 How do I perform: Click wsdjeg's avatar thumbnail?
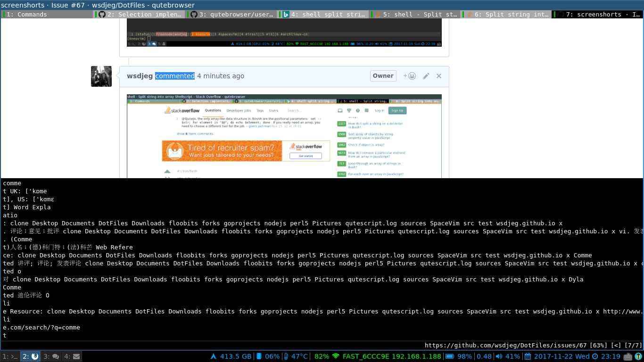click(x=101, y=76)
